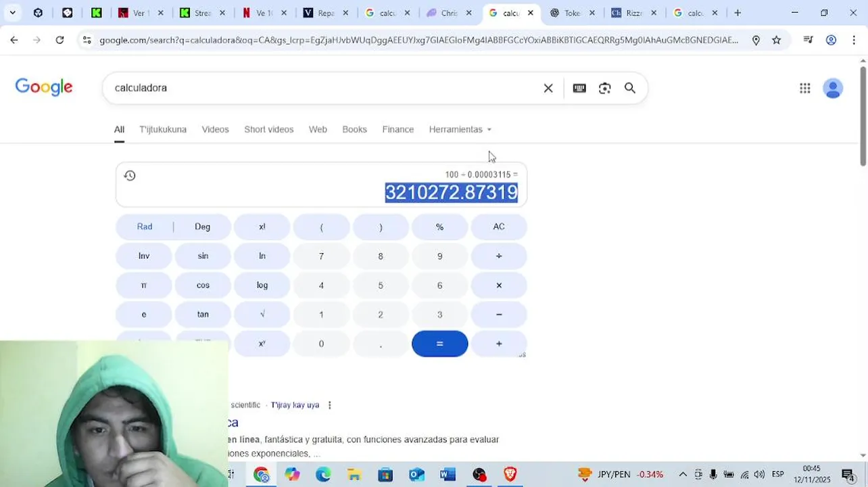The width and height of the screenshot is (868, 487).
Task: Open the on-screen keyboard input tool
Action: point(579,88)
